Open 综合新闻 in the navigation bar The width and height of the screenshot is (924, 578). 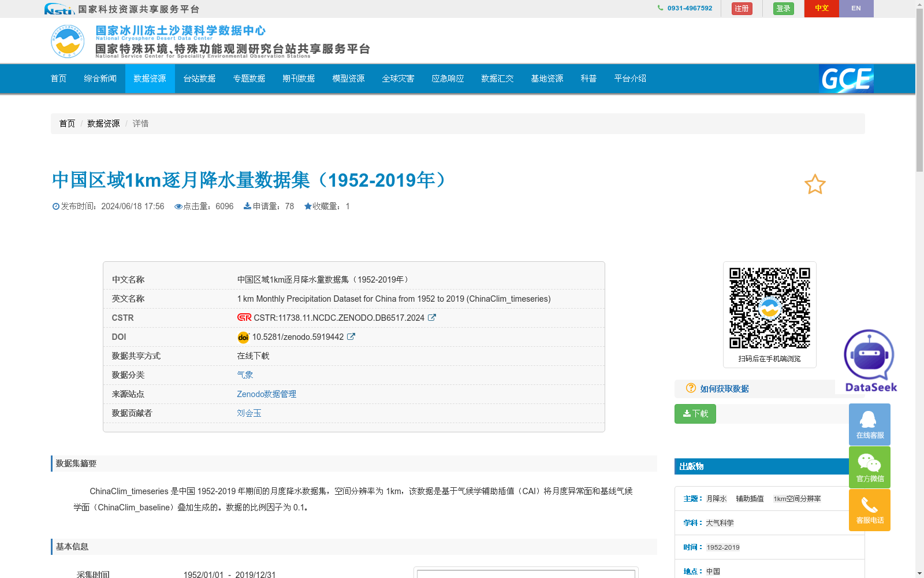click(x=100, y=79)
